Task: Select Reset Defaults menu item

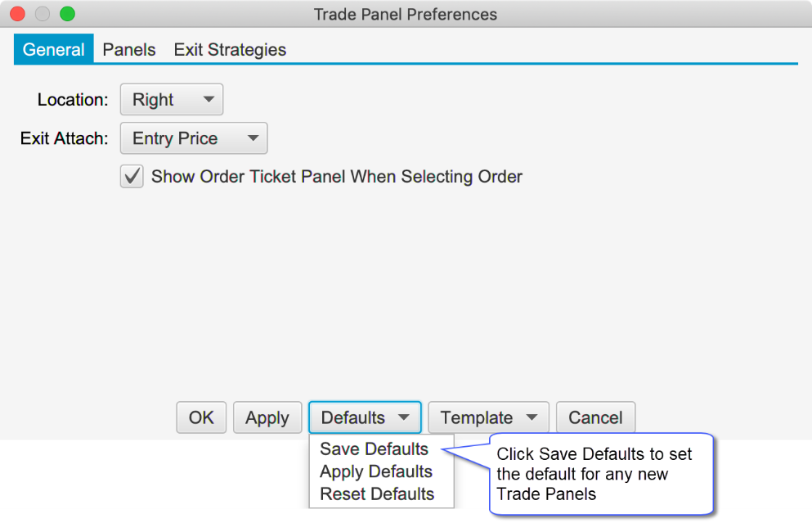Action: point(377,494)
